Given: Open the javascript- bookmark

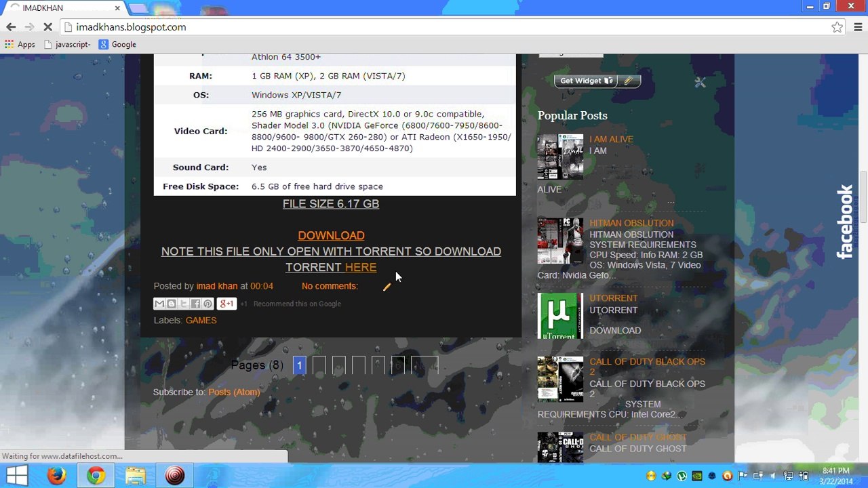Looking at the screenshot, I should 66,44.
